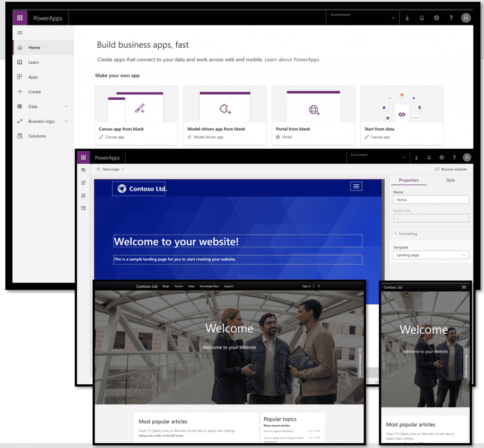The width and height of the screenshot is (484, 448).
Task: Click the download icon in top bar
Action: (x=407, y=17)
